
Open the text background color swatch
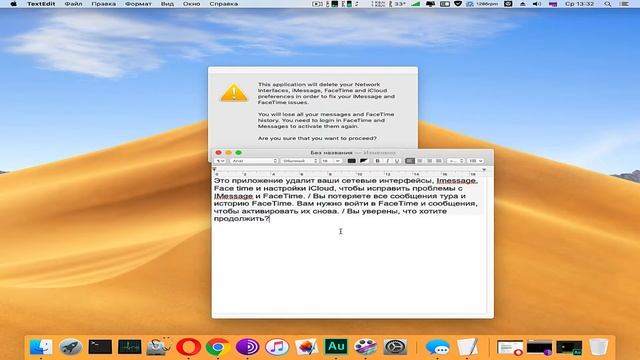click(363, 161)
